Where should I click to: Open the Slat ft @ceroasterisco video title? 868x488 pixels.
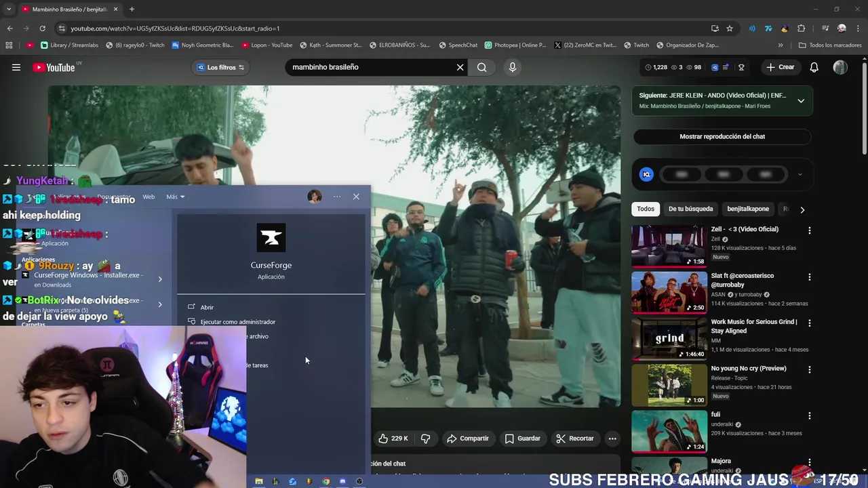click(743, 280)
